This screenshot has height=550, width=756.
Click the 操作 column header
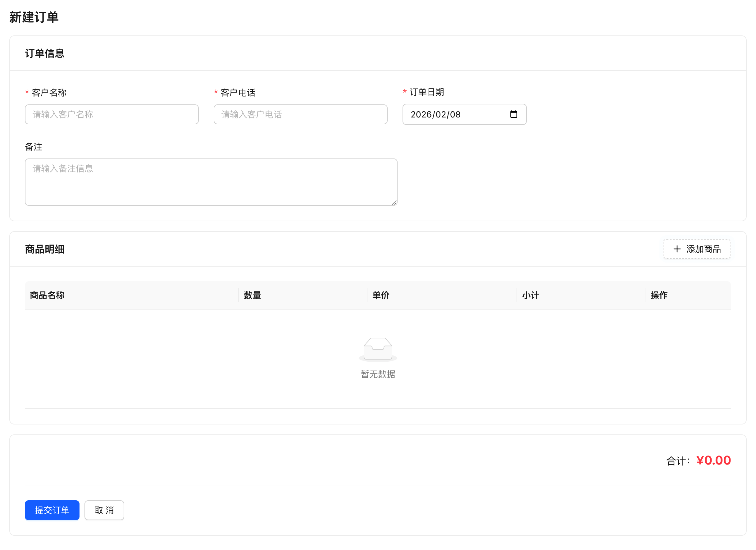pyautogui.click(x=659, y=295)
